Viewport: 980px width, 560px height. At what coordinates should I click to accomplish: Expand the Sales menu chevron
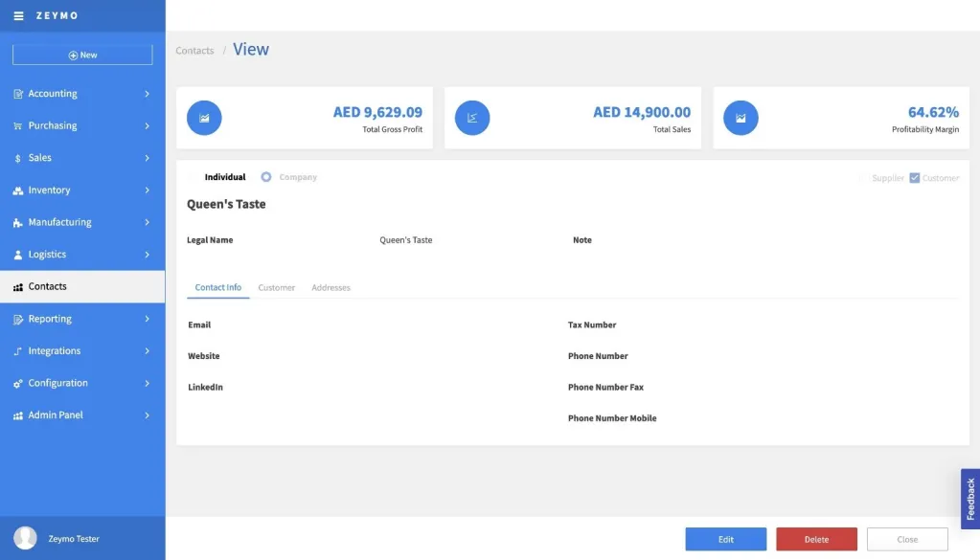148,158
